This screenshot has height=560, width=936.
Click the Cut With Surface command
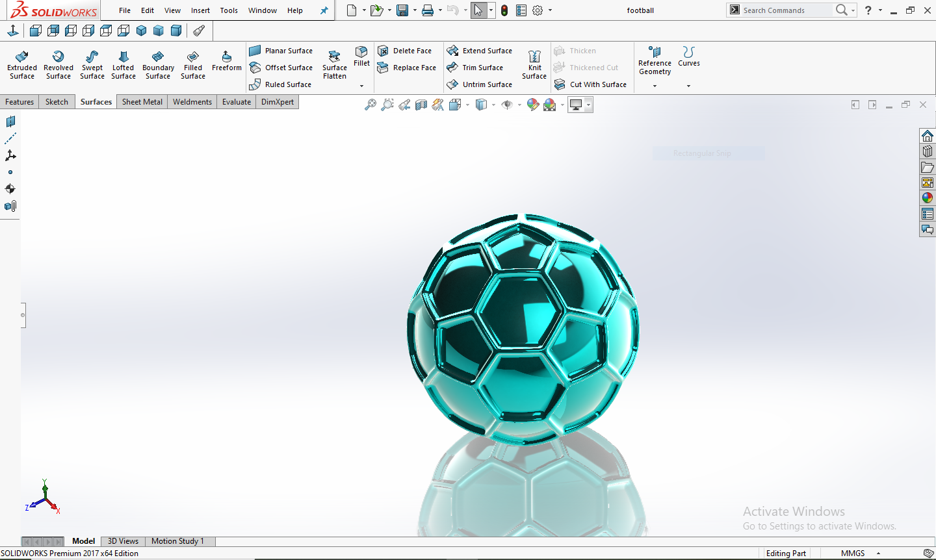[x=590, y=84]
